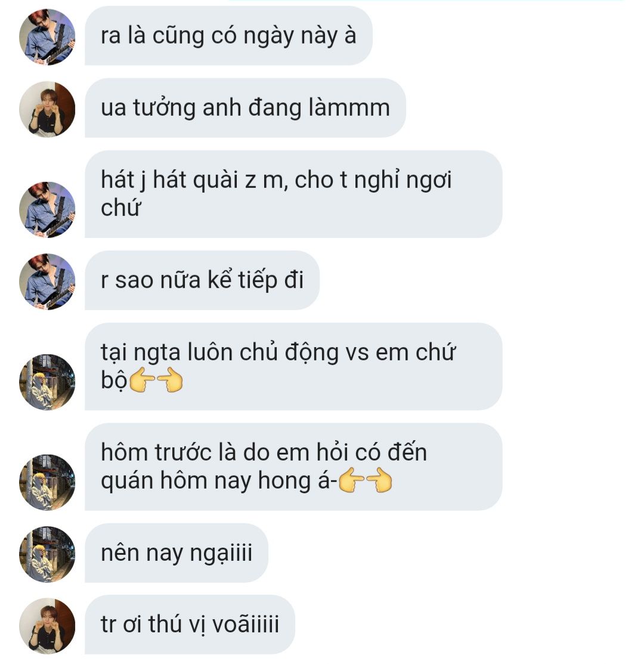Click pointing fingers emoji after 'hong á-'
The width and height of the screenshot is (644, 664).
[365, 480]
